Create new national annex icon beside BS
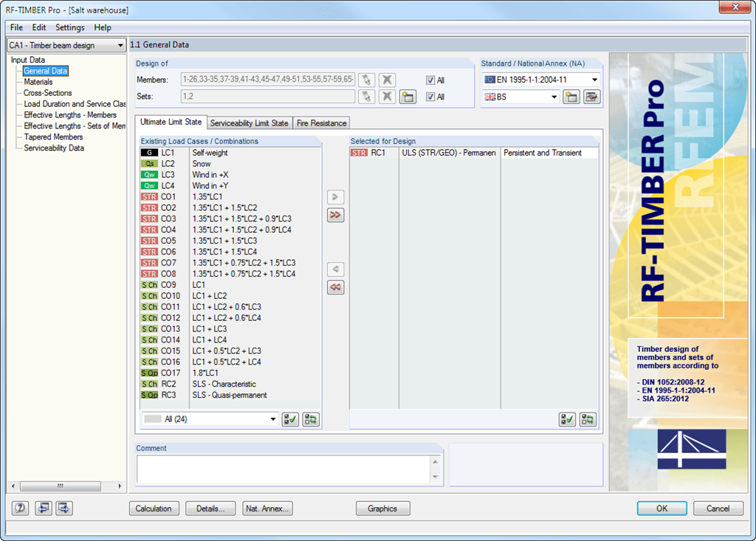 tap(571, 97)
